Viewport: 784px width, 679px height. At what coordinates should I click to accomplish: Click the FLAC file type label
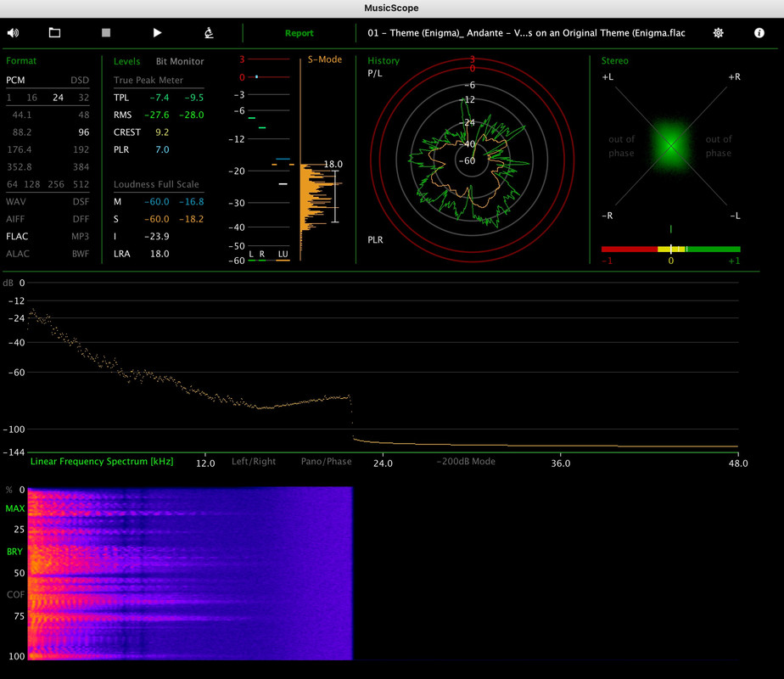[17, 236]
